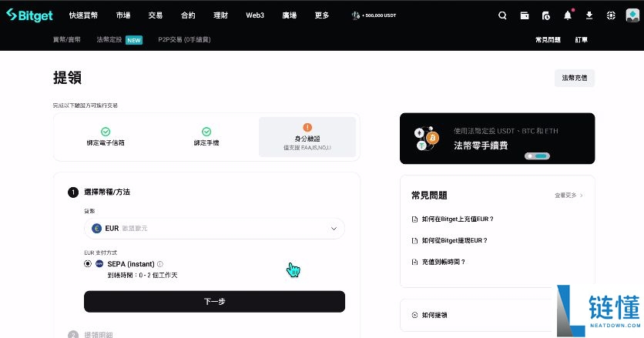
Task: Switch to P2P交易 (0手續費) tab
Action: coord(184,39)
